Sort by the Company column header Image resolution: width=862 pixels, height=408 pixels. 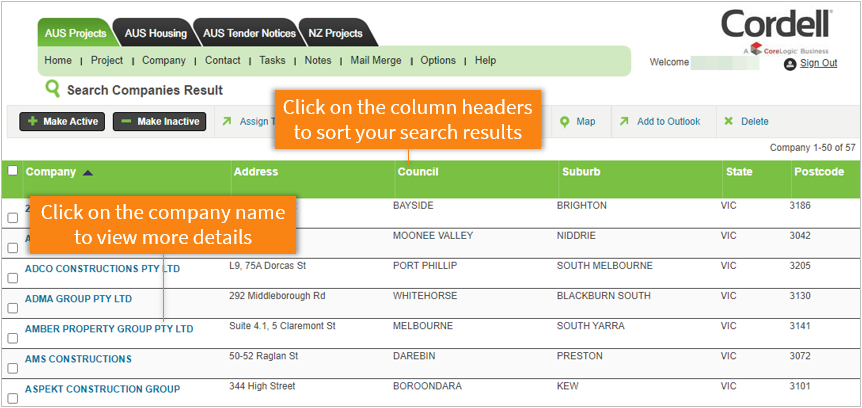[x=51, y=172]
